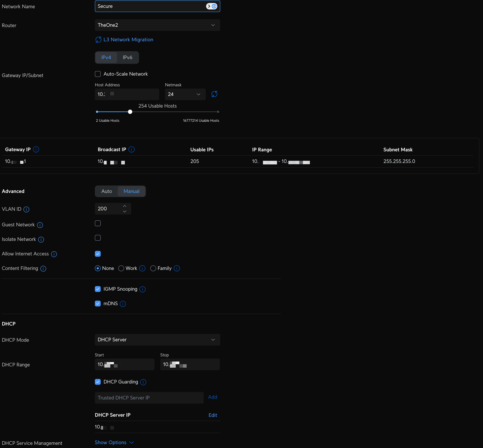Click the VLAN ID info icon
Image resolution: width=483 pixels, height=448 pixels.
click(26, 209)
